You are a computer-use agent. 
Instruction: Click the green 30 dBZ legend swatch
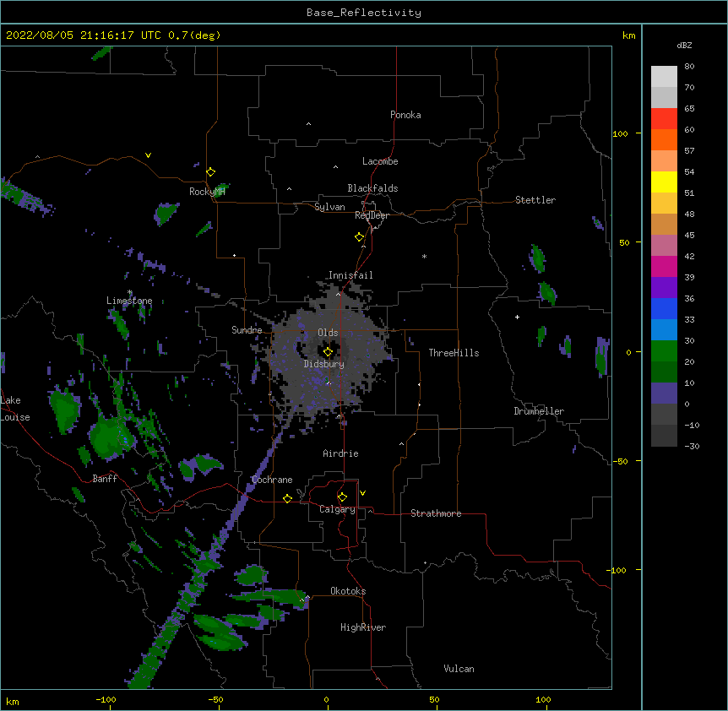pyautogui.click(x=664, y=351)
